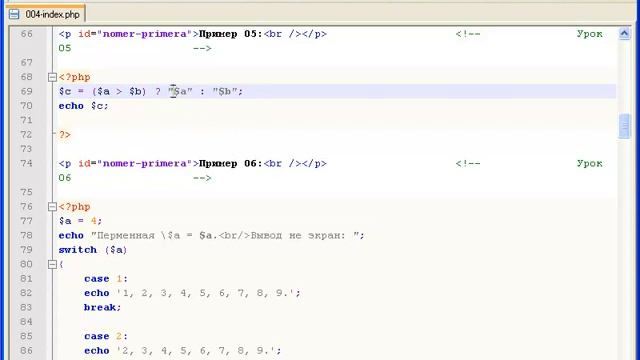Click line number 74 in the margin
Image resolution: width=640 pixels, height=360 pixels.
point(27,163)
